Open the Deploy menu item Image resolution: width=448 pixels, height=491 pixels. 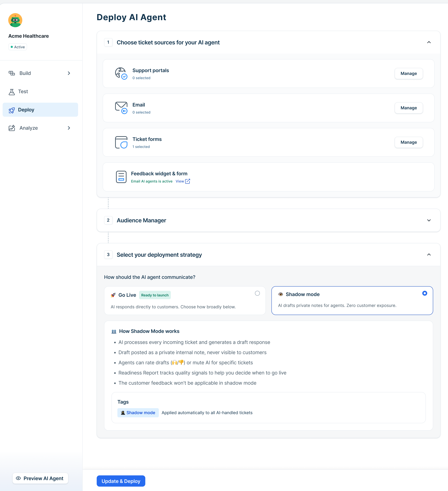click(x=40, y=110)
